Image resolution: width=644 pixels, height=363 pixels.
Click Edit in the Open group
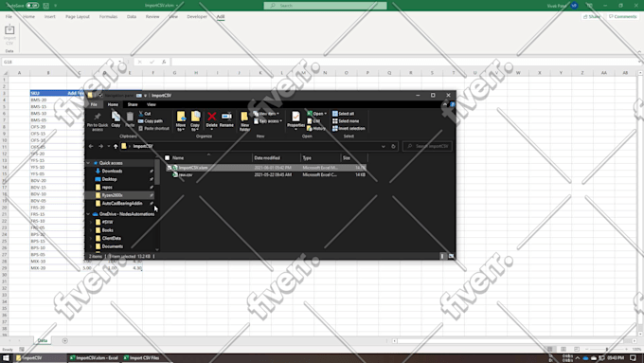(313, 121)
